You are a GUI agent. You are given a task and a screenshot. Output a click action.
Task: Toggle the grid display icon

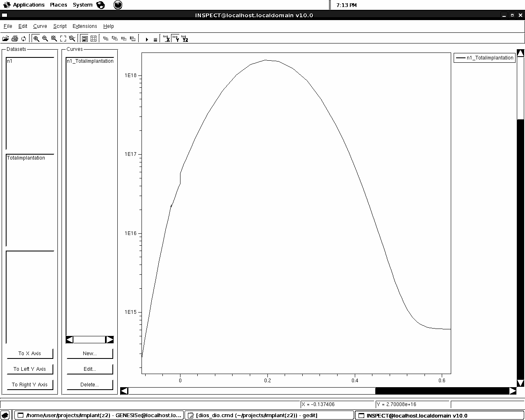94,39
